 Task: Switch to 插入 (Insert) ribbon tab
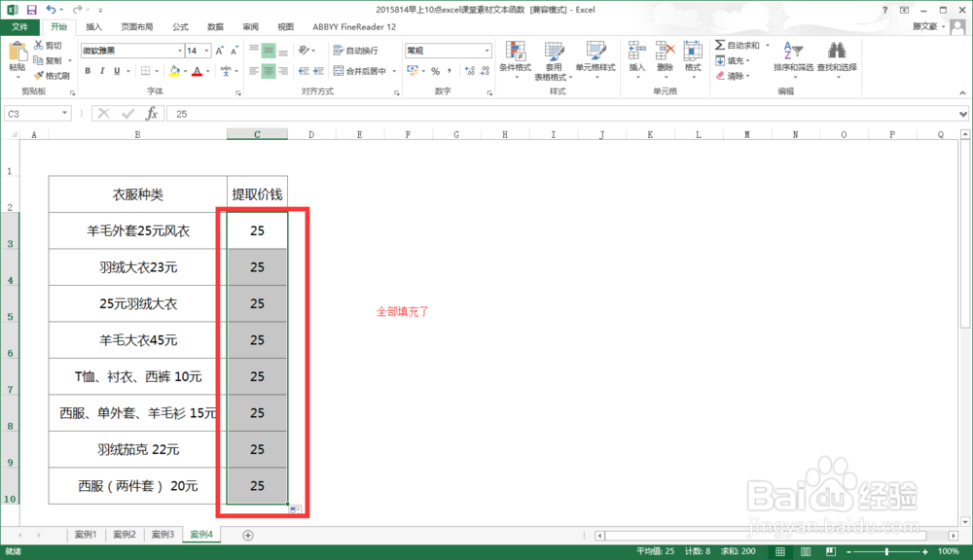(x=93, y=26)
